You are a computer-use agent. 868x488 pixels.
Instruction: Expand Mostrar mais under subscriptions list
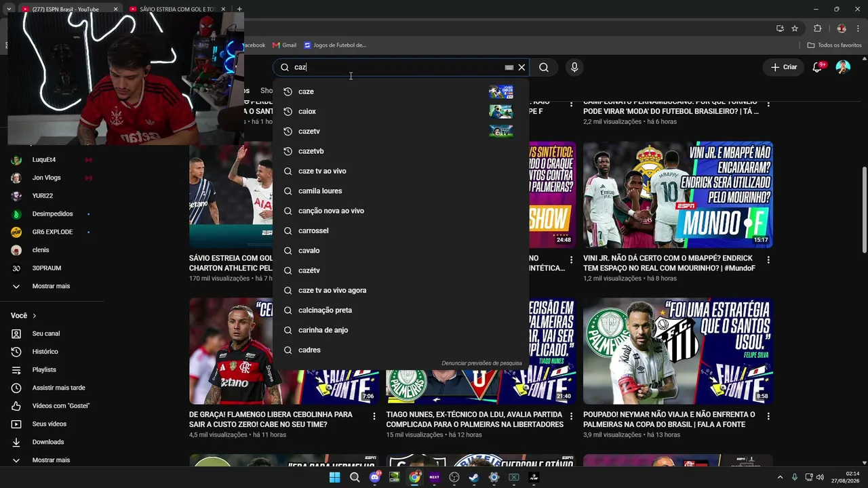[52, 286]
